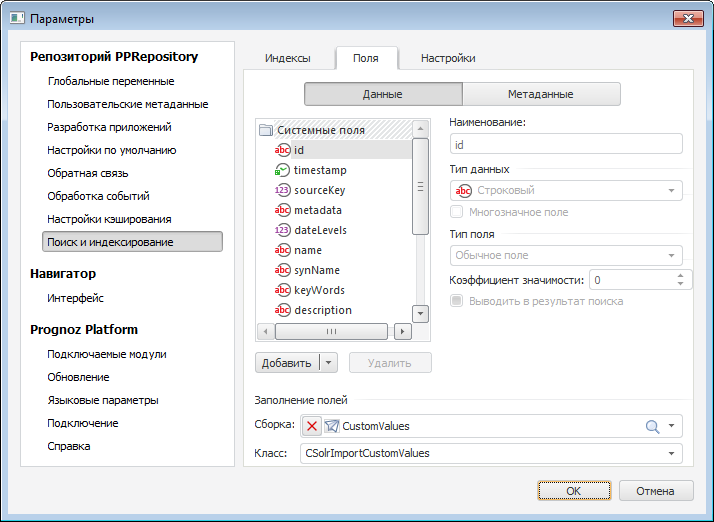Viewport: 714px width, 522px height.
Task: Click the magnifier search icon in Сборка
Action: pos(653,426)
